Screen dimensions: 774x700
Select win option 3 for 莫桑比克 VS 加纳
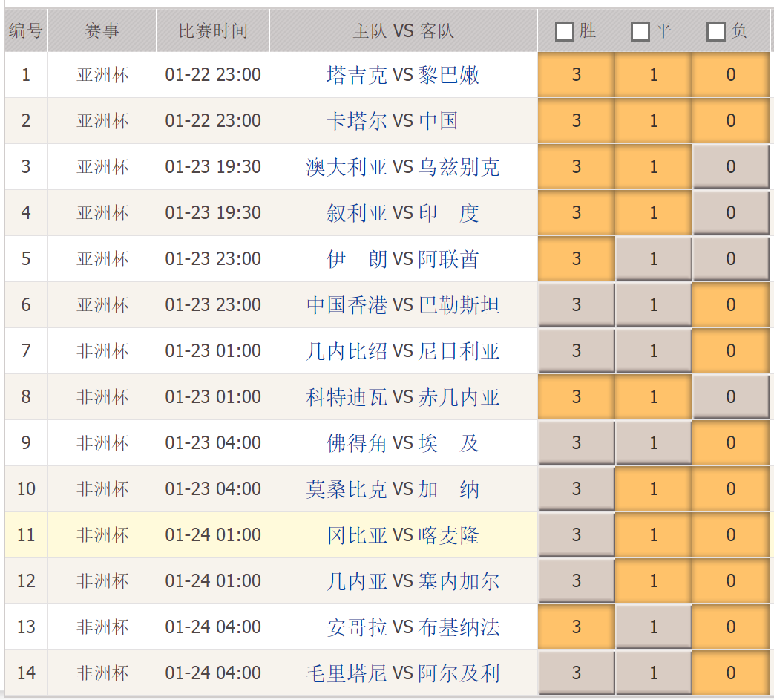(577, 488)
